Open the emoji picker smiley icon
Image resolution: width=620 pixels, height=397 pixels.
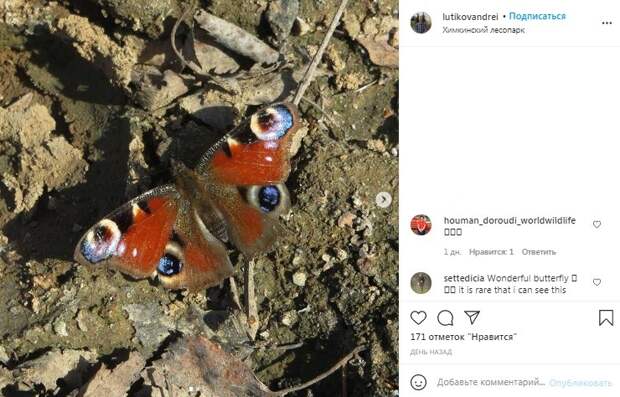[418, 382]
